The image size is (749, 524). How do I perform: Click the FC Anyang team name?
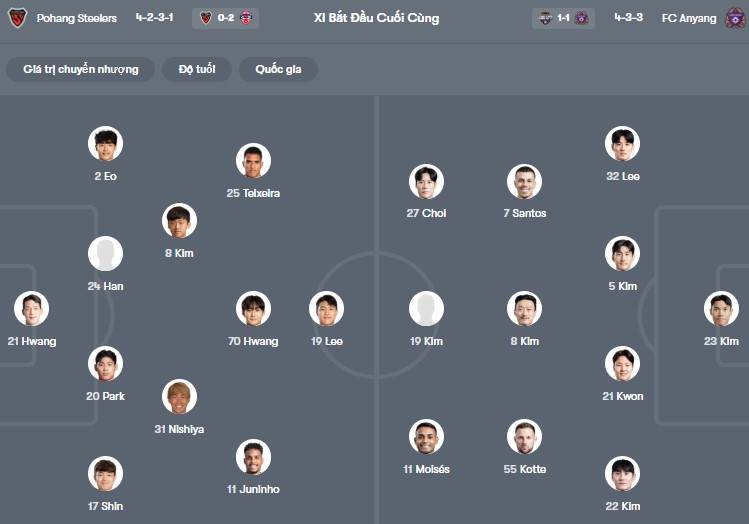689,18
